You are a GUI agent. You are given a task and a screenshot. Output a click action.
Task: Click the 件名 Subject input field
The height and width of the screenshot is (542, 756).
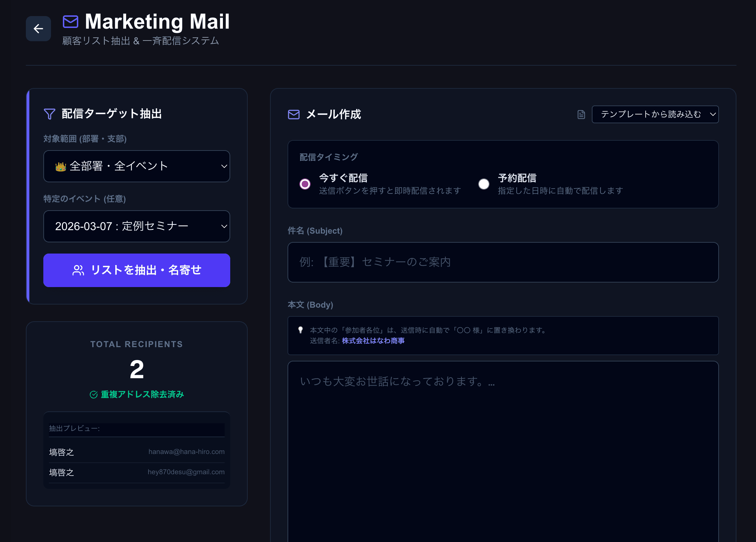coord(503,262)
